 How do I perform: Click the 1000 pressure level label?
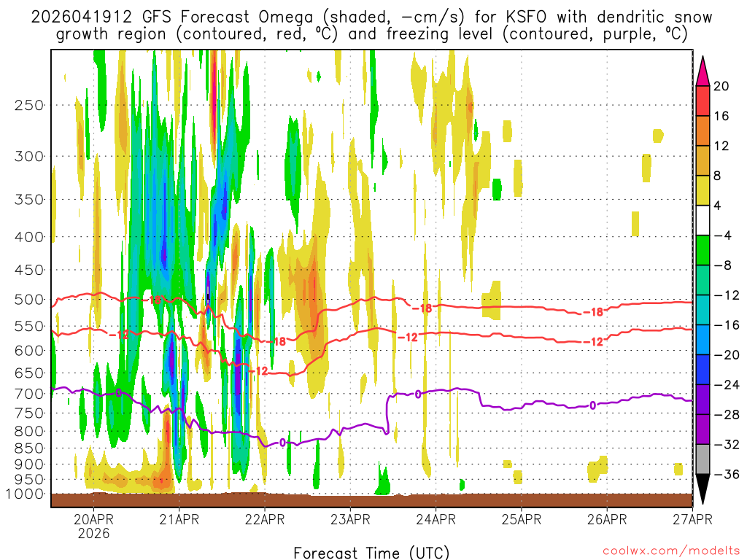[x=25, y=494]
